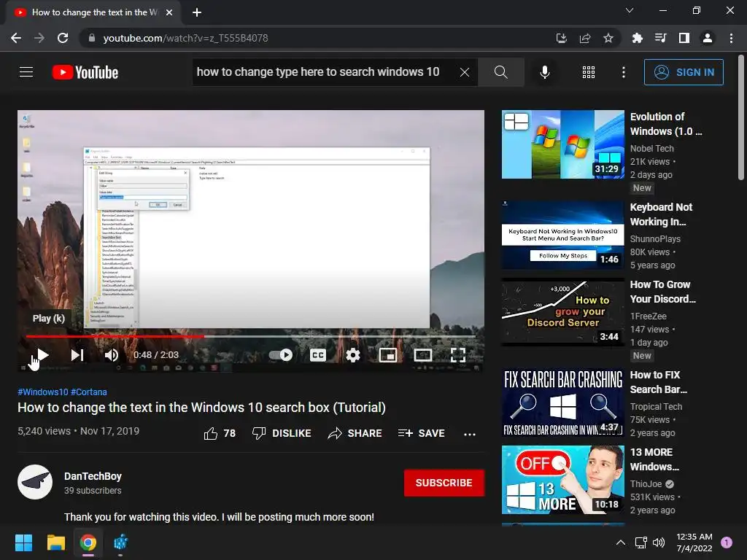
Task: Close the YouTube browser tab
Action: pyautogui.click(x=169, y=12)
